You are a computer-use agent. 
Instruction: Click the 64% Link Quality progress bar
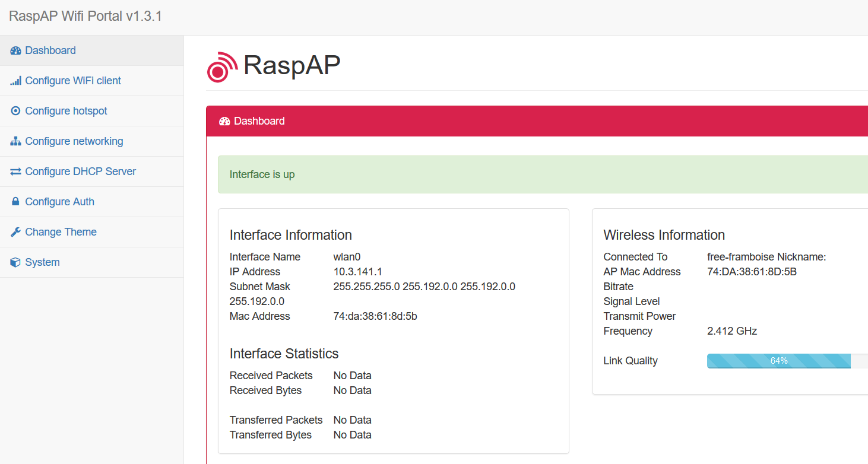(778, 360)
